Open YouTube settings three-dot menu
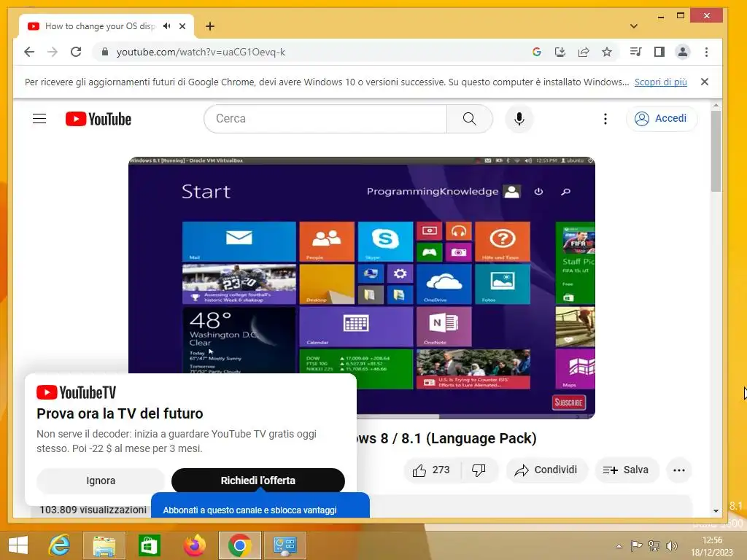 [605, 119]
